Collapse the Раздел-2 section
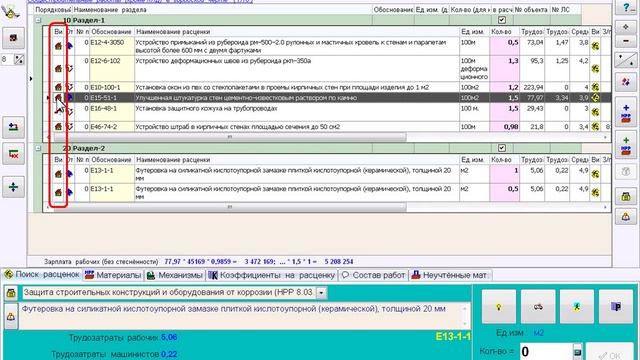Viewport: 640px width, 360px height. pyautogui.click(x=38, y=148)
